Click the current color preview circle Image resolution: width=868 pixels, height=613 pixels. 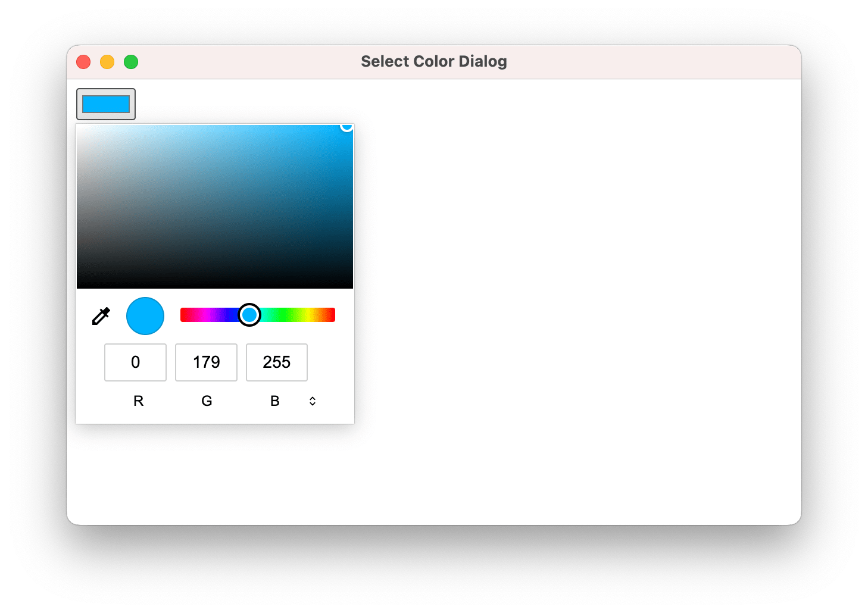coord(145,315)
